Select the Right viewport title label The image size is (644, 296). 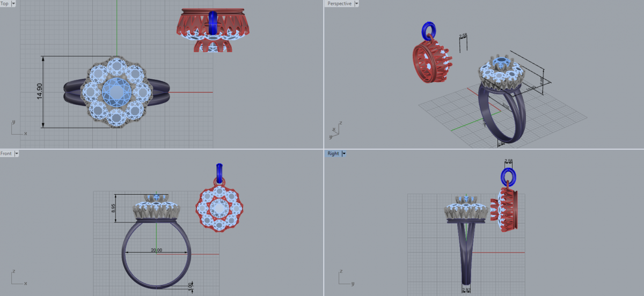coord(333,153)
